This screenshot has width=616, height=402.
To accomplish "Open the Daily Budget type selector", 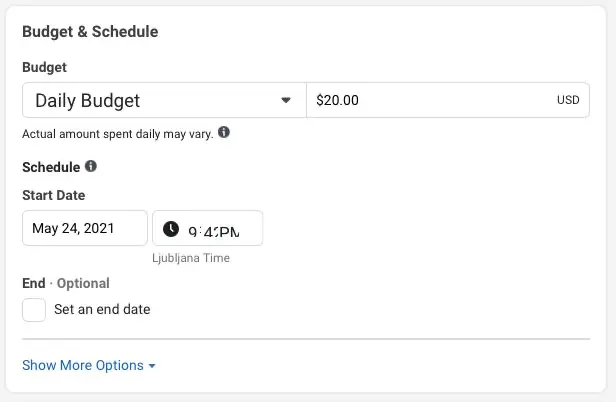I will (163, 101).
